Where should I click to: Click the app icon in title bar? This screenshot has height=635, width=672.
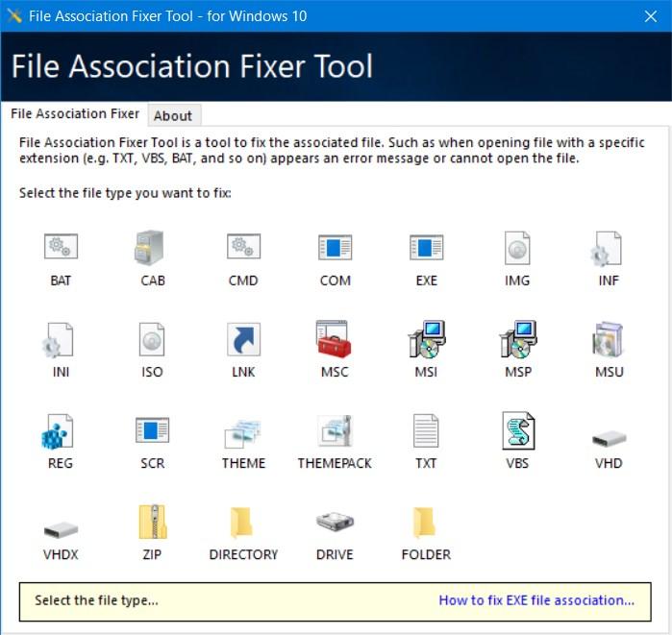[14, 15]
